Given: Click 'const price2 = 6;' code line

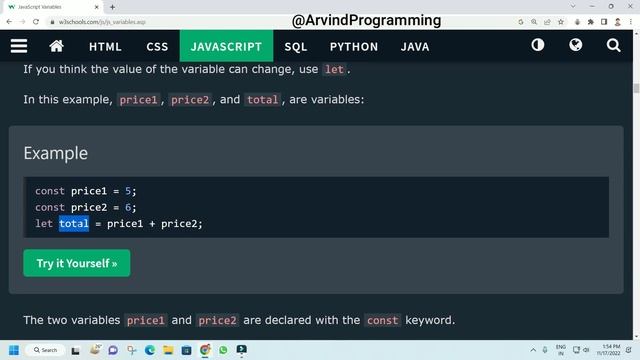Looking at the screenshot, I should coord(86,207).
